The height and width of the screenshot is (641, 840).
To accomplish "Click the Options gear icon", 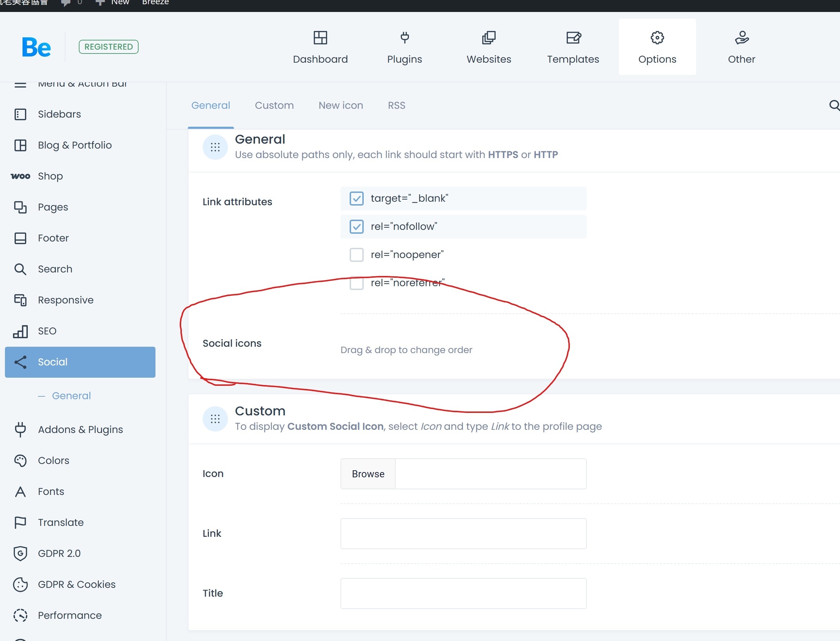I will point(657,38).
